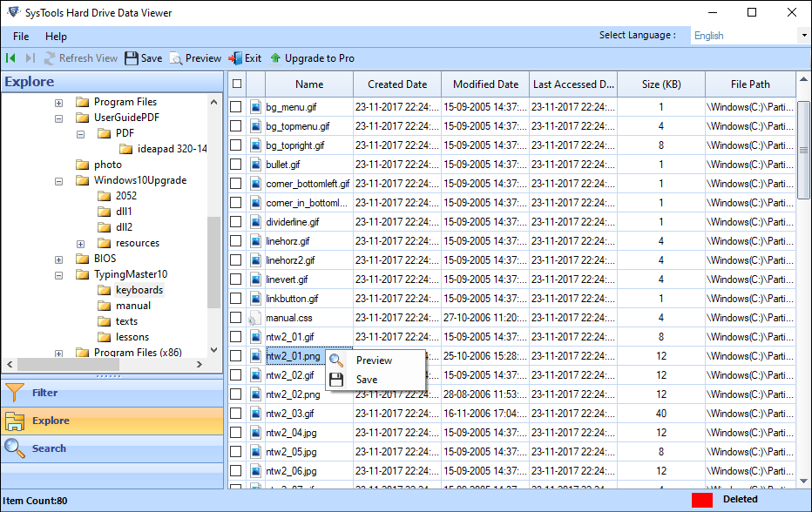Click the image icon beside linkbutton.gif
This screenshot has width=812, height=512.
click(255, 299)
